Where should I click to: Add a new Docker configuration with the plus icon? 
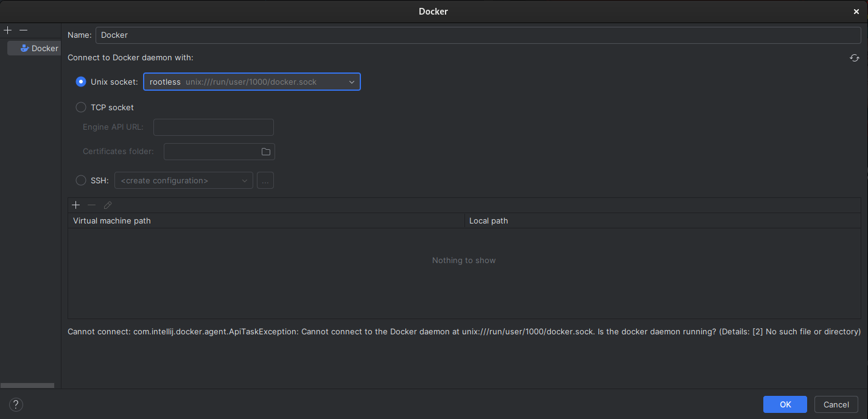(x=7, y=29)
